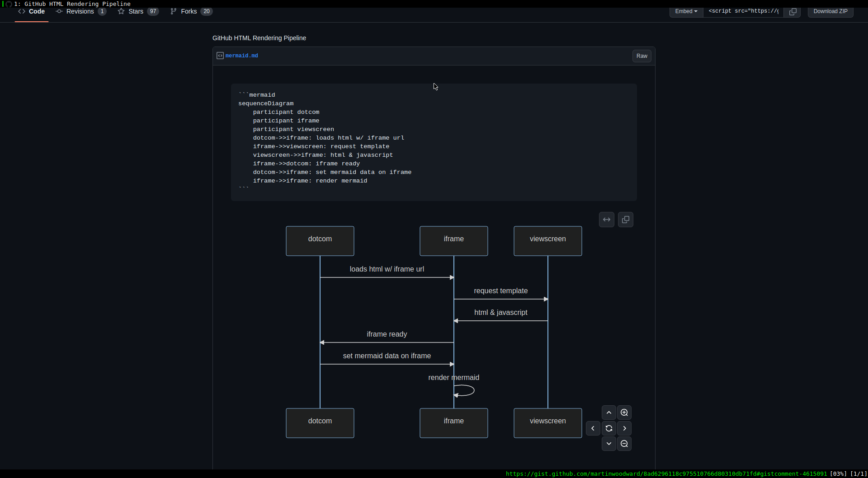Click the Download ZIP button
This screenshot has width=868, height=478.
(x=830, y=11)
